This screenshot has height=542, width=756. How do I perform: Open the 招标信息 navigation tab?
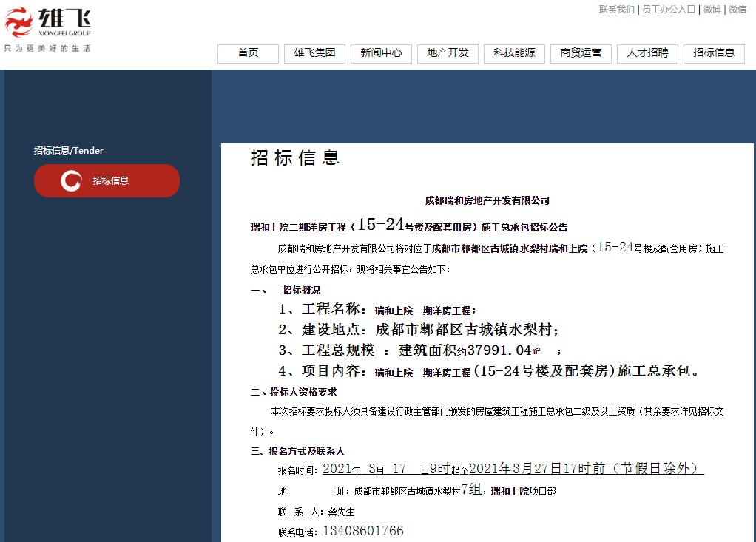pos(713,53)
